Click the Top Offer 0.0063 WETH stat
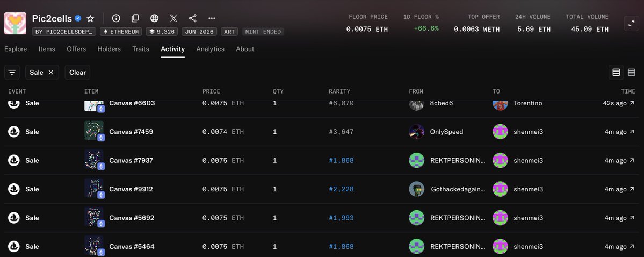This screenshot has width=644, height=257. click(477, 29)
